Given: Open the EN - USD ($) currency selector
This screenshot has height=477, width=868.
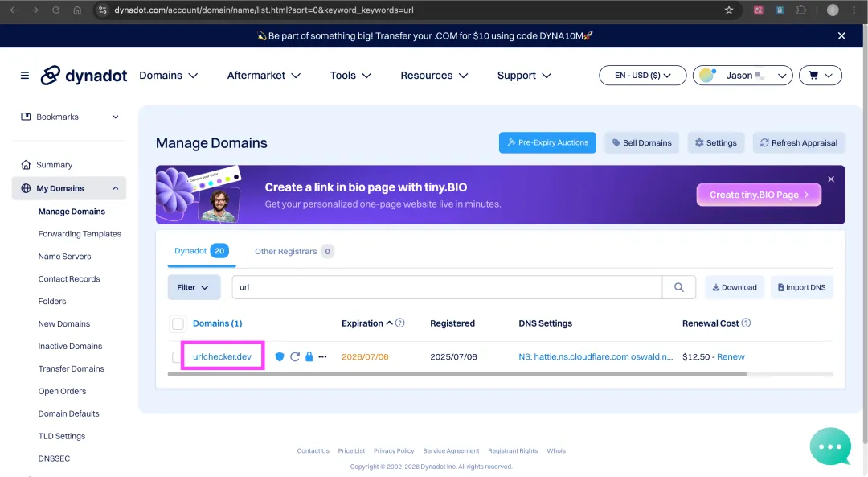Looking at the screenshot, I should coord(643,76).
